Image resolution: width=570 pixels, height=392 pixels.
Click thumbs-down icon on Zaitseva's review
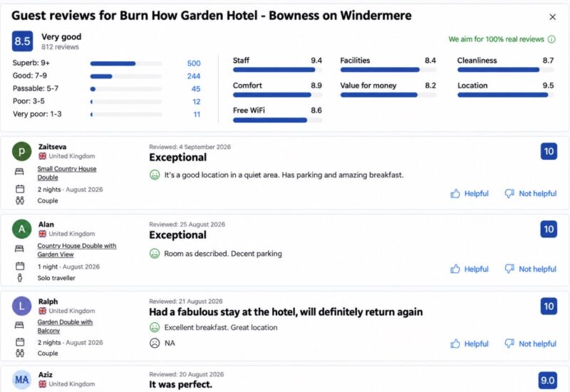509,193
